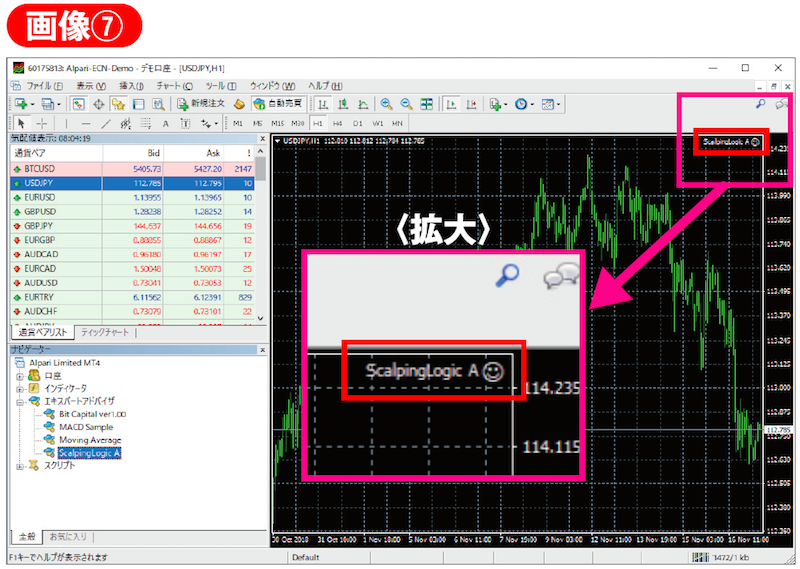Switch chart to M30 timeframe
The height and width of the screenshot is (569, 800).
(297, 123)
